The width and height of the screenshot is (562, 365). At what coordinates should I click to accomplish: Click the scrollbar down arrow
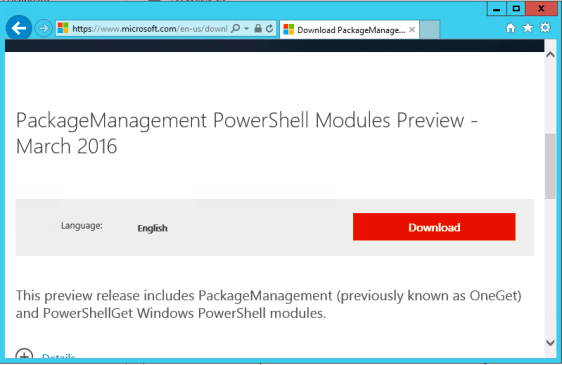[550, 343]
